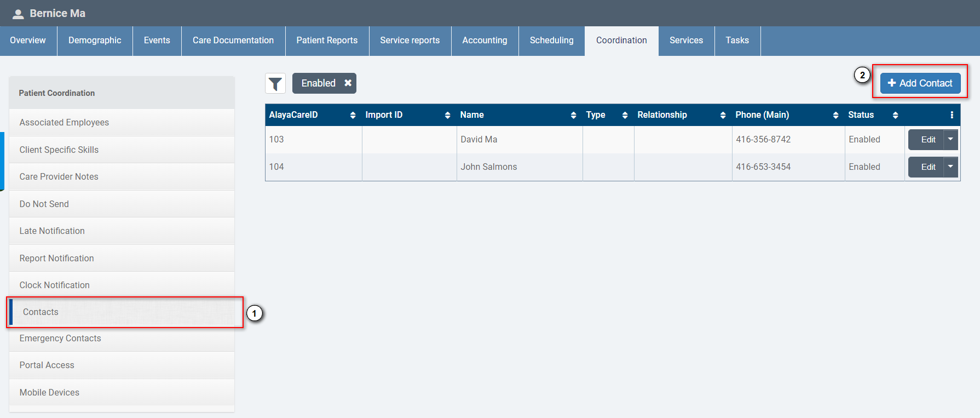
Task: Open the filter funnel icon
Action: 275,83
